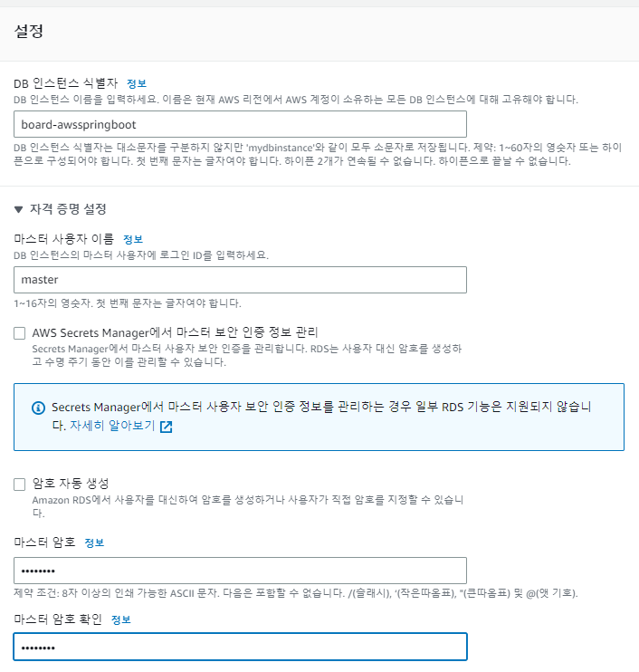Open 정보 link beside 마스터 암호 확인
Screen dimensions: 639x672
click(x=120, y=619)
